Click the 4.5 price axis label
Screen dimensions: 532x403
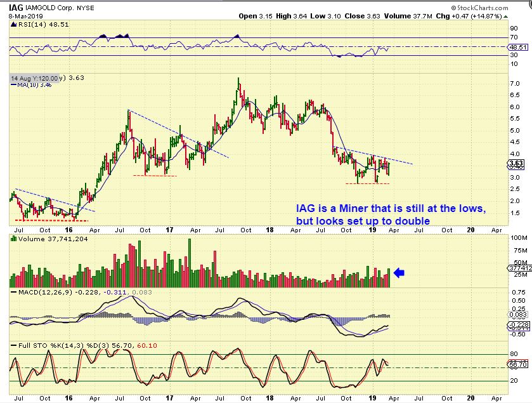point(515,142)
